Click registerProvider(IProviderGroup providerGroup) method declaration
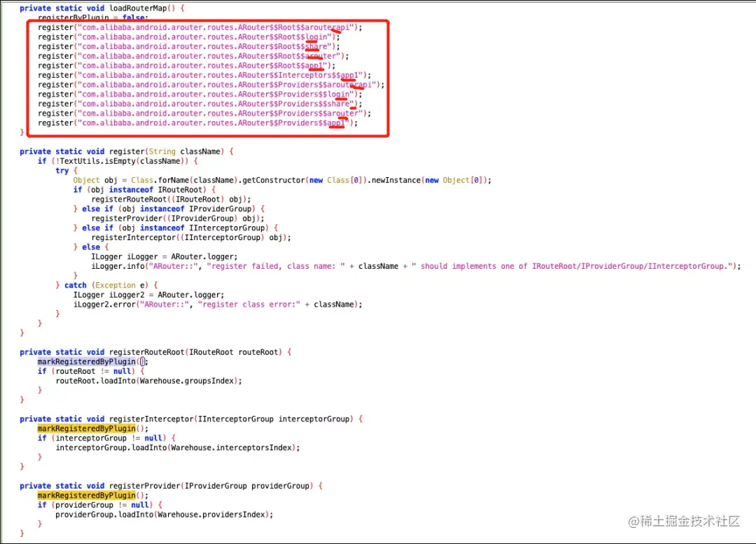The width and height of the screenshot is (756, 544). click(171, 486)
